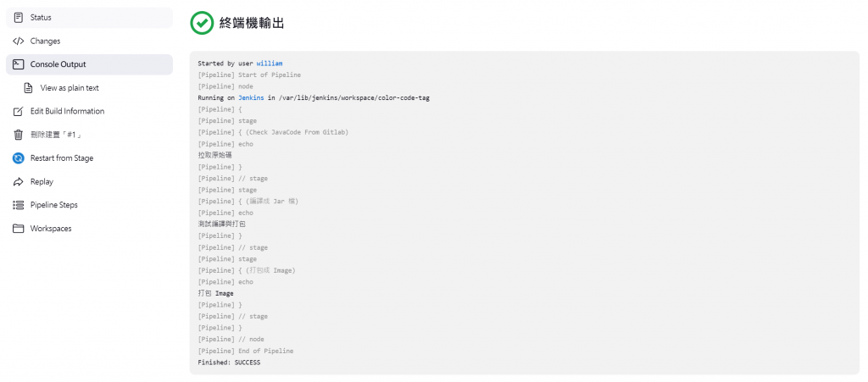The height and width of the screenshot is (382, 868).
Task: Click the blue Restart from Stage icon
Action: pyautogui.click(x=19, y=158)
